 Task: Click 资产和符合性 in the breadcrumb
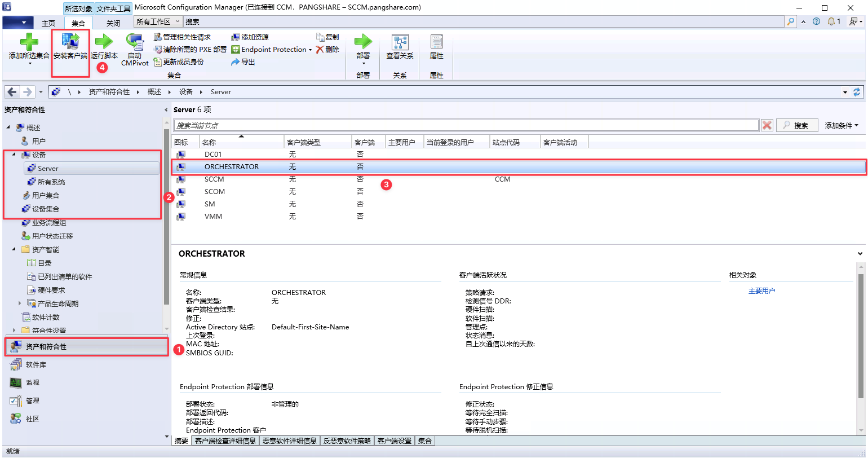[109, 92]
